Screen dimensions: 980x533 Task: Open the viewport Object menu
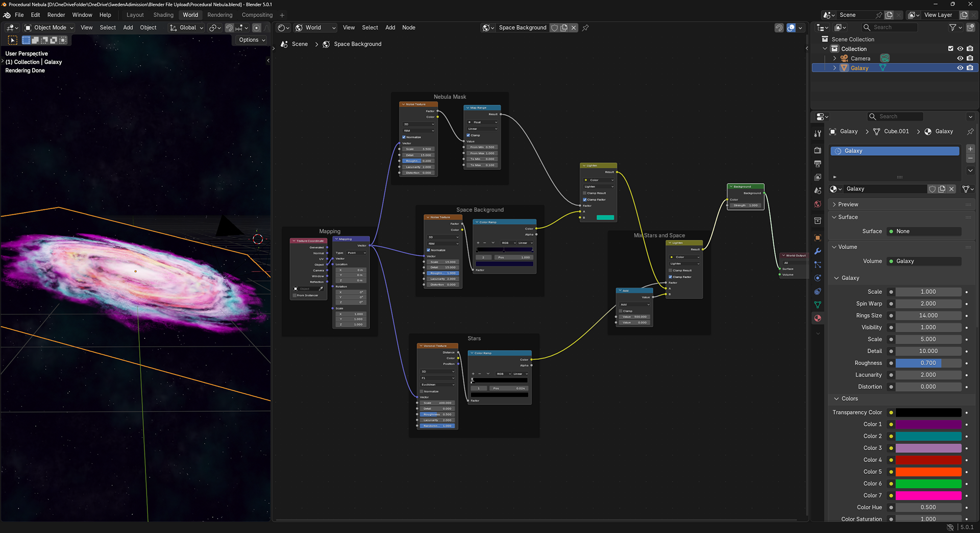click(x=148, y=28)
